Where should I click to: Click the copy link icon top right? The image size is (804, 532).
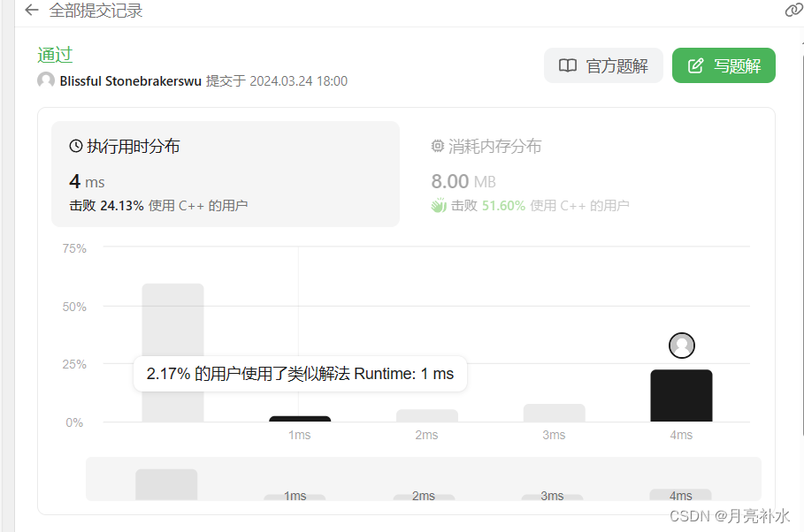coord(794,10)
